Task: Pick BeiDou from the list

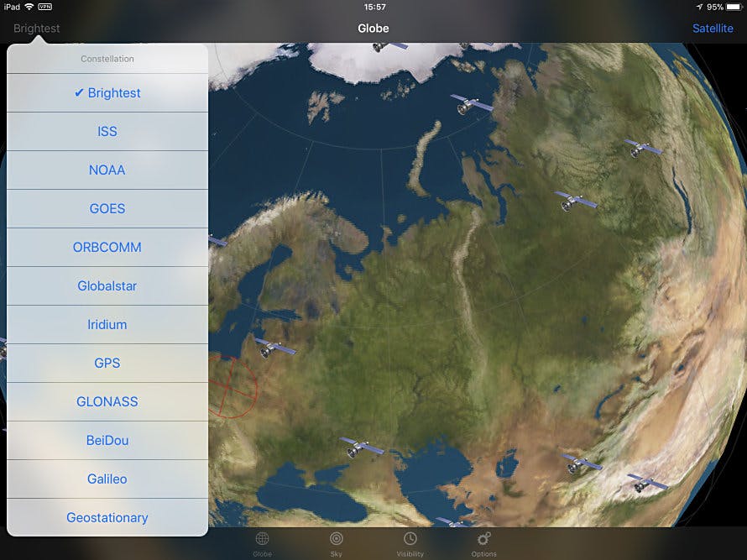Action: pyautogui.click(x=107, y=441)
